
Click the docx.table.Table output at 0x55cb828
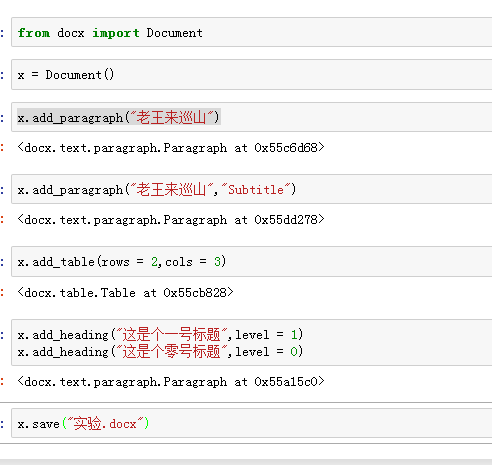(x=125, y=293)
